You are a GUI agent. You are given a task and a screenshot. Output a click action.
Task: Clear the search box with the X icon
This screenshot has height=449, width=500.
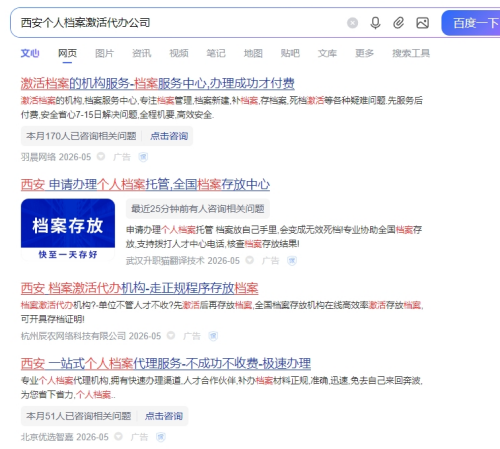pyautogui.click(x=352, y=23)
